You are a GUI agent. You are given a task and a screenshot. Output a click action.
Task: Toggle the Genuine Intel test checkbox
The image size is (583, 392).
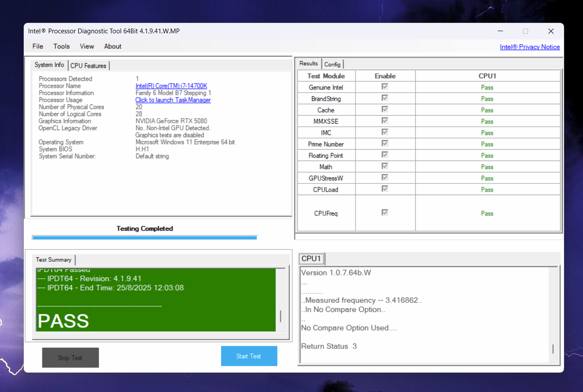pos(385,87)
